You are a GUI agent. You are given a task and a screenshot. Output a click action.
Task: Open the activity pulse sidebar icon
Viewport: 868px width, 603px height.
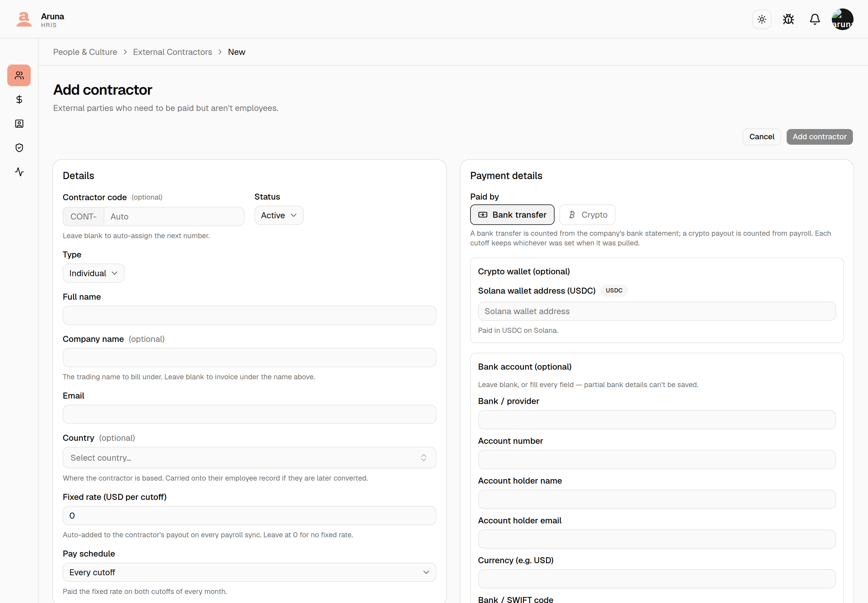(19, 172)
